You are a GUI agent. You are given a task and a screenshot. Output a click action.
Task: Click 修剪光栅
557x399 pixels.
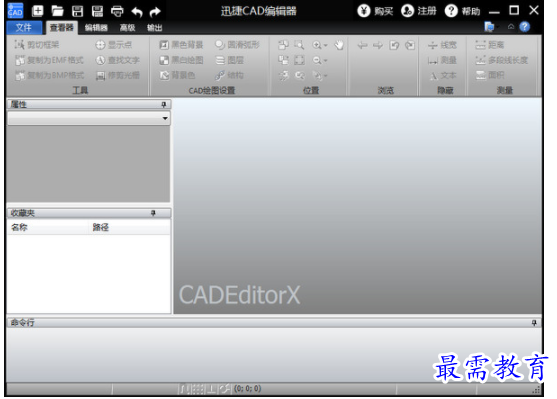tap(118, 75)
